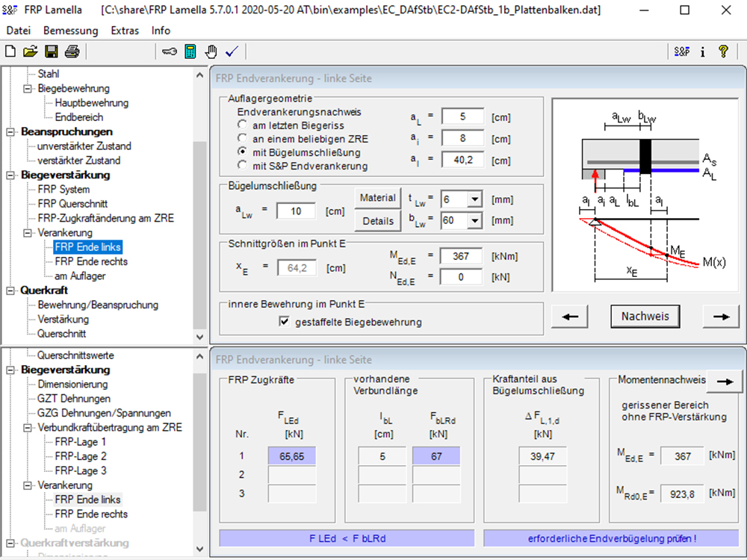Toggle 'gestaffelte Biegebewehrung' checkbox
The width and height of the screenshot is (747, 560).
(285, 322)
